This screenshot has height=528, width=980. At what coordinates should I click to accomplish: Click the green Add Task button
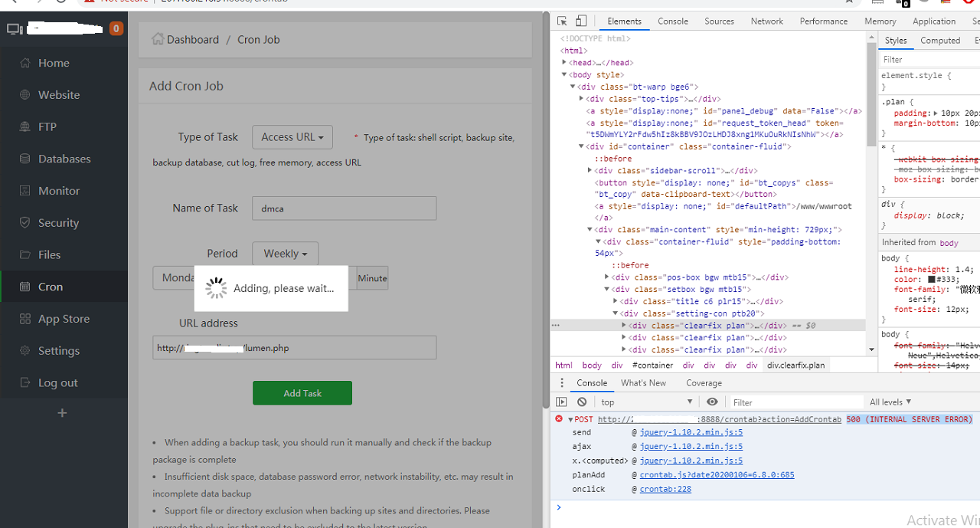[x=302, y=393]
